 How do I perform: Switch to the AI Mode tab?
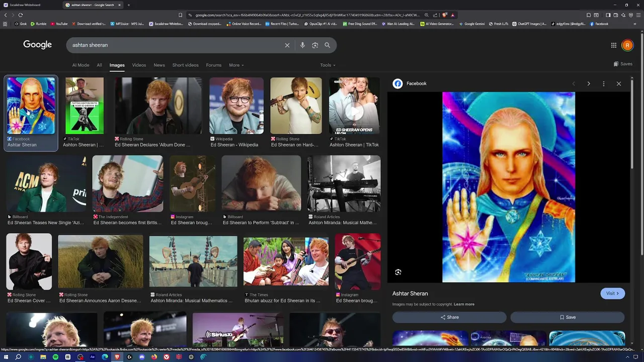click(x=80, y=65)
